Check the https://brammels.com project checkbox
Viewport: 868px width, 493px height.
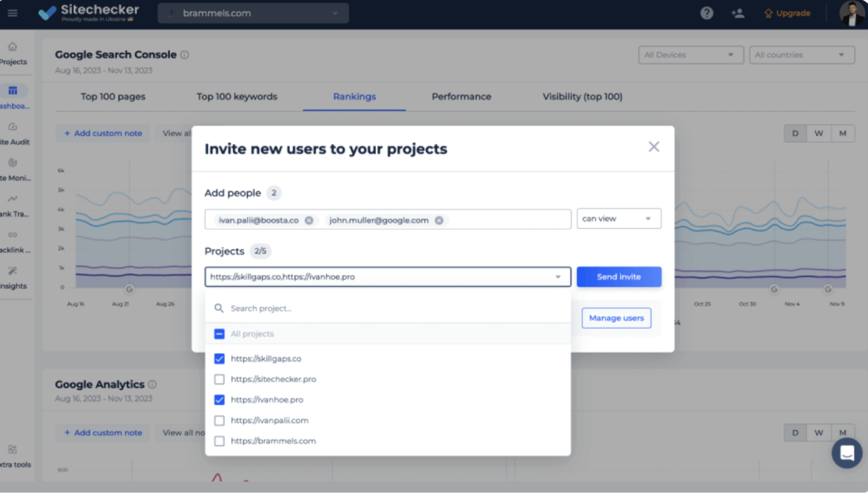pyautogui.click(x=219, y=441)
